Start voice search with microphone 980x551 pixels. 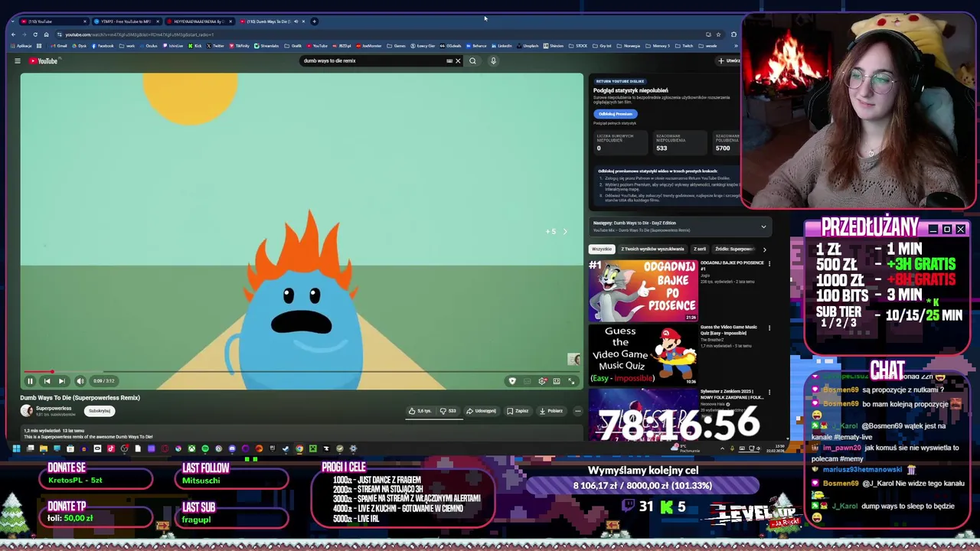pyautogui.click(x=493, y=61)
